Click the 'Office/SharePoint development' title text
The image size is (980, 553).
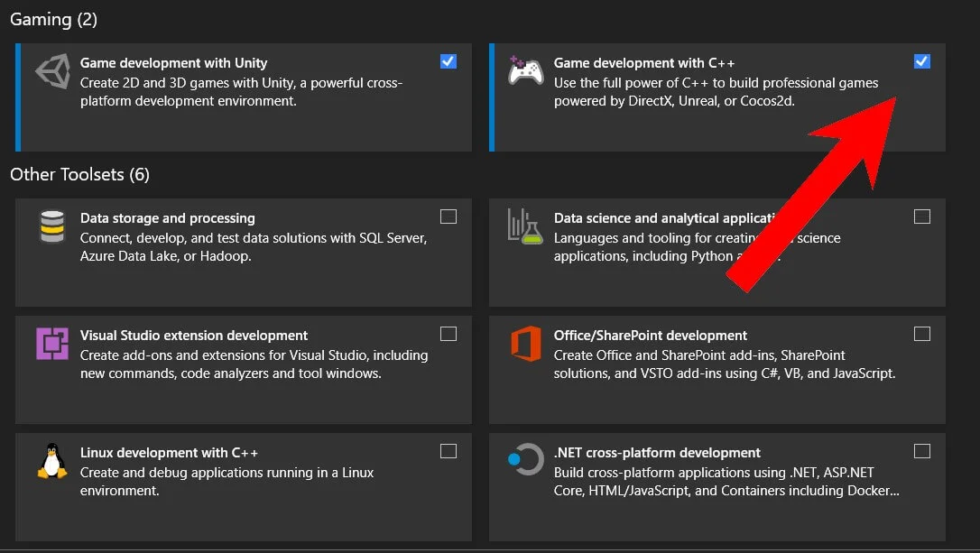click(651, 336)
